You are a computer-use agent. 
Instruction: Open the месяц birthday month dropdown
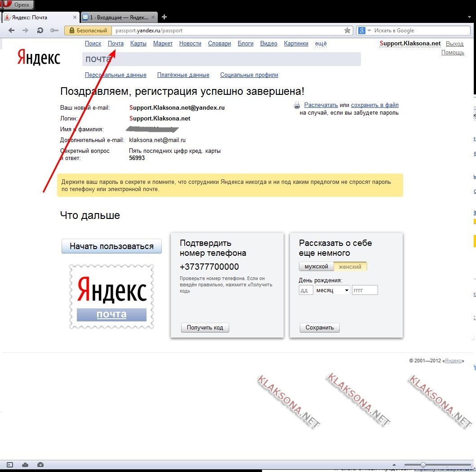click(x=333, y=290)
